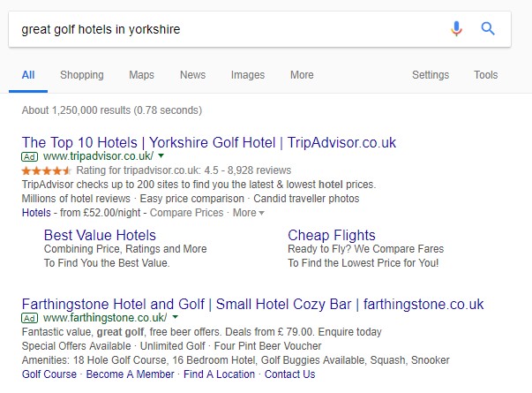Switch to the Shopping tab
This screenshot has width=532, height=393.
[82, 75]
